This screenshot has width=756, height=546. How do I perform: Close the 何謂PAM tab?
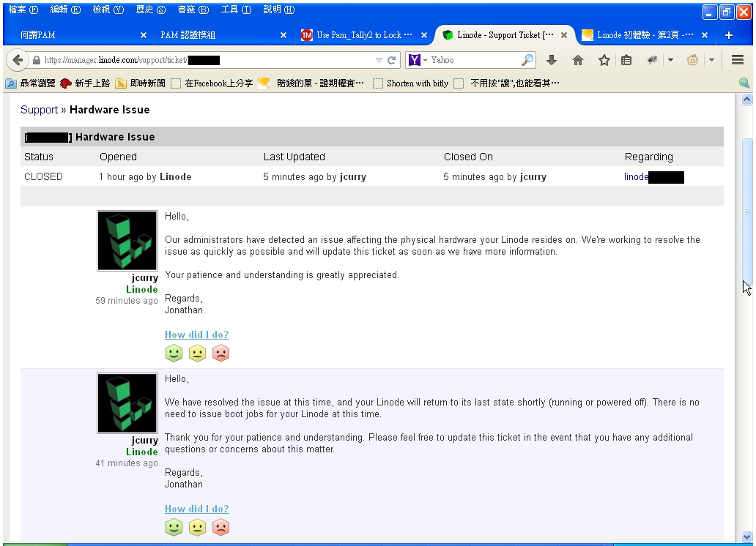(143, 35)
